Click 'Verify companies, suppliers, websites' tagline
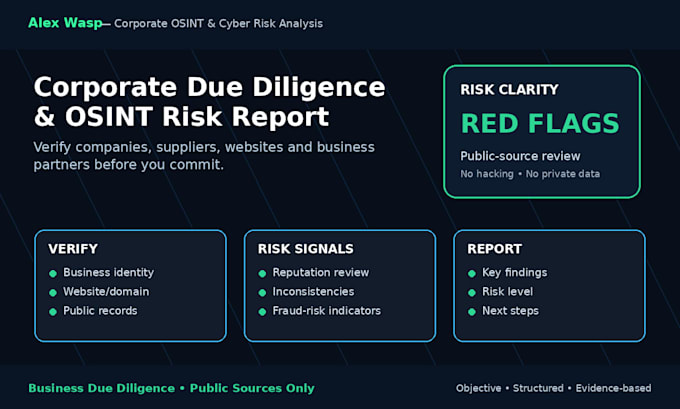Viewport: 680px width, 409px height. [204, 147]
